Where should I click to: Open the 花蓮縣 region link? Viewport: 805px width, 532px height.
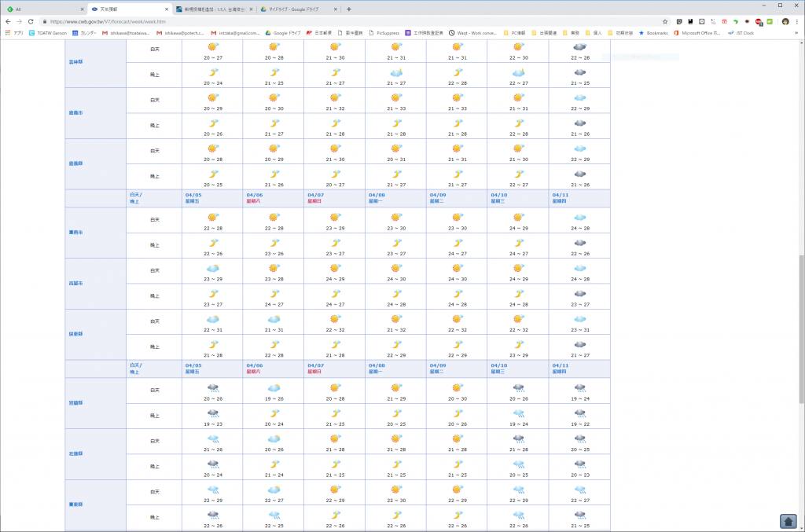pos(76,453)
